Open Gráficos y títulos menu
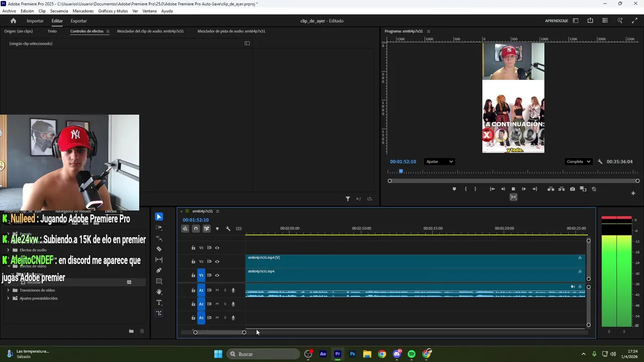The height and width of the screenshot is (362, 644). click(x=113, y=11)
